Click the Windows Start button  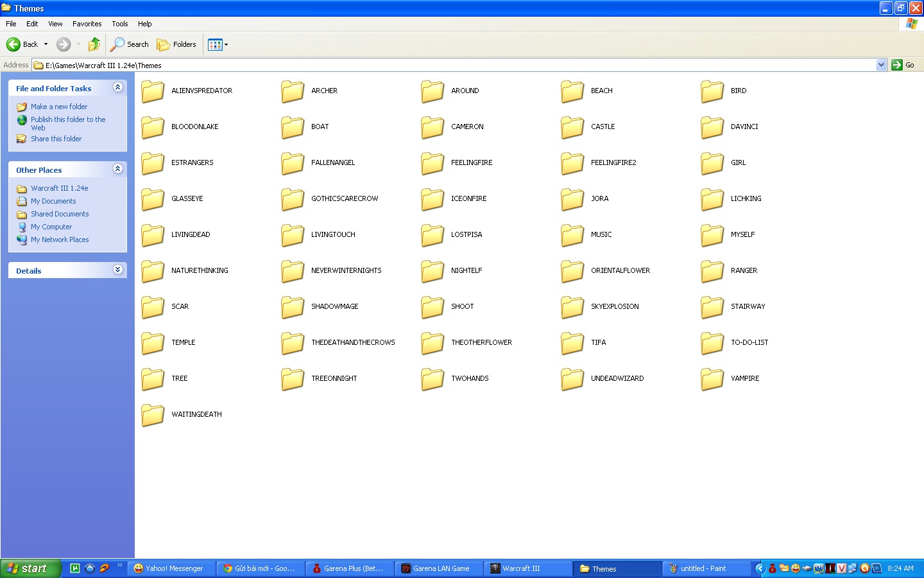click(x=31, y=568)
